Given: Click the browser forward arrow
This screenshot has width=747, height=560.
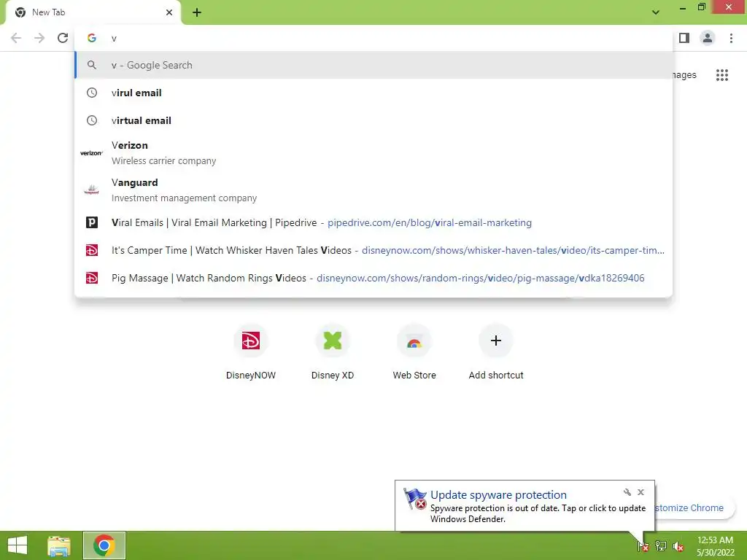Looking at the screenshot, I should tap(39, 38).
